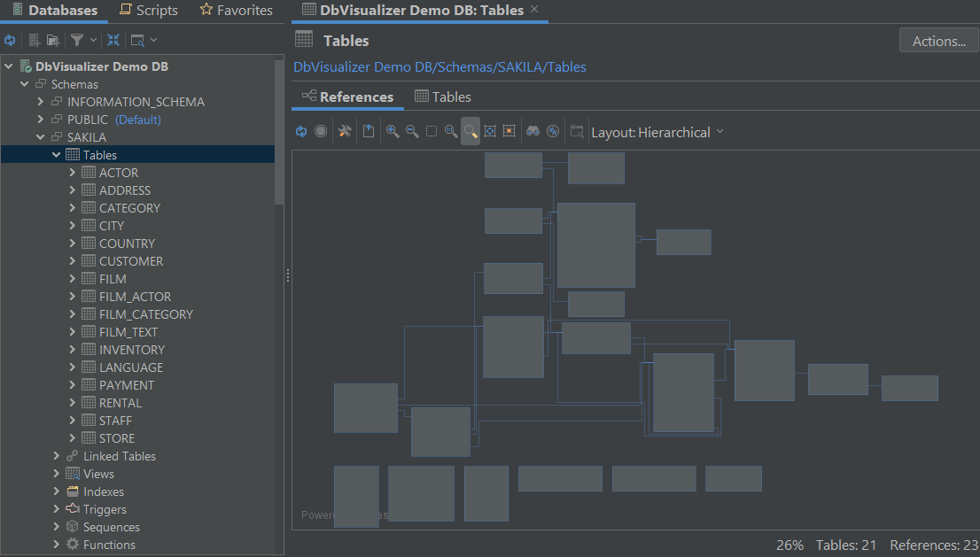This screenshot has width=980, height=557.
Task: Click the orange-center grid icon
Action: [x=509, y=131]
